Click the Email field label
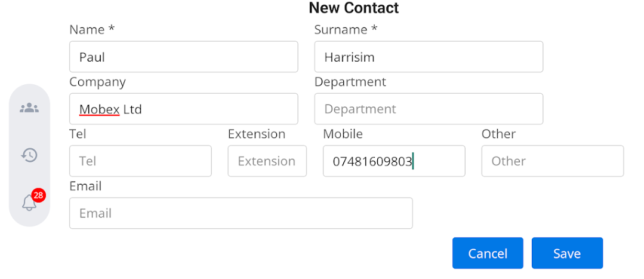 click(x=85, y=186)
